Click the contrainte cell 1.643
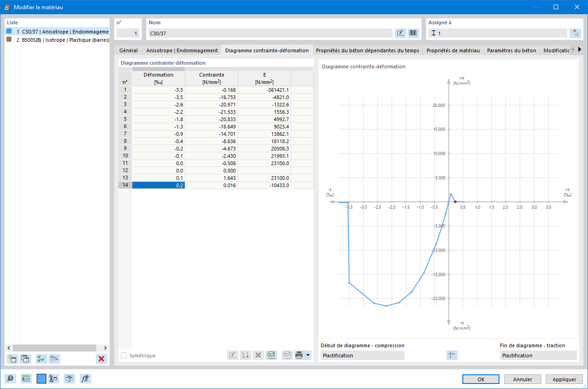The image size is (588, 389). coord(211,178)
